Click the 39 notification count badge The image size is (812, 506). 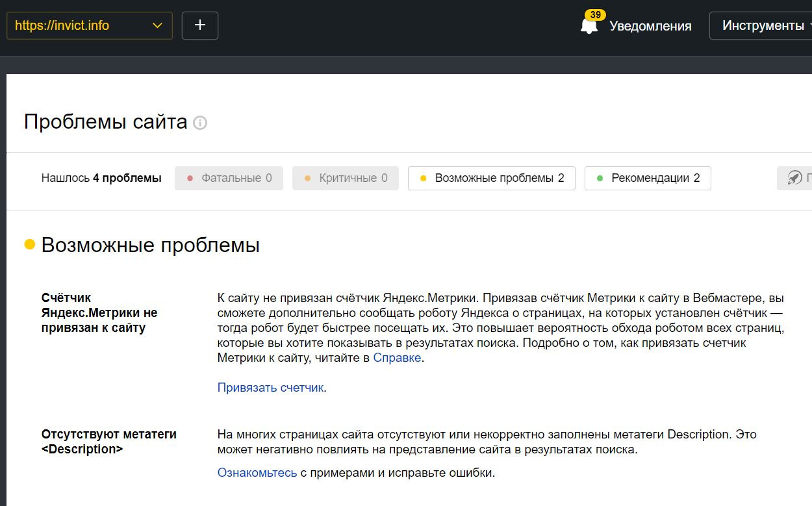(595, 14)
